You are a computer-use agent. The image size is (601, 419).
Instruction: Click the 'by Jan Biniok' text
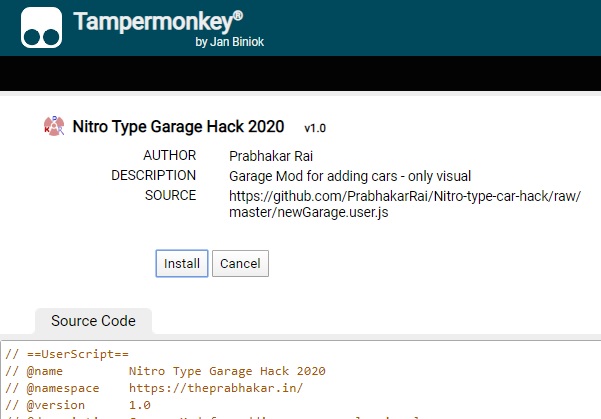pyautogui.click(x=230, y=41)
